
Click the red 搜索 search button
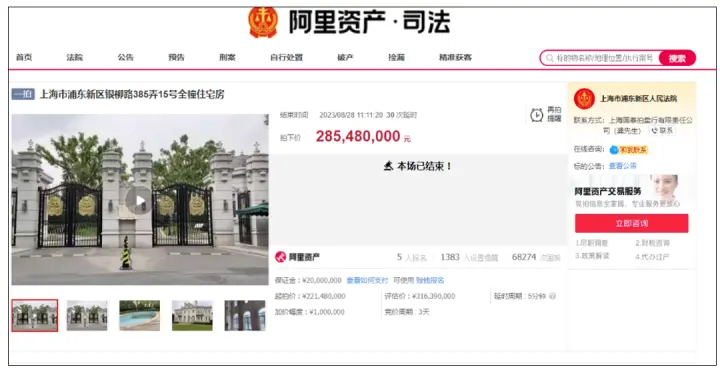coord(677,58)
